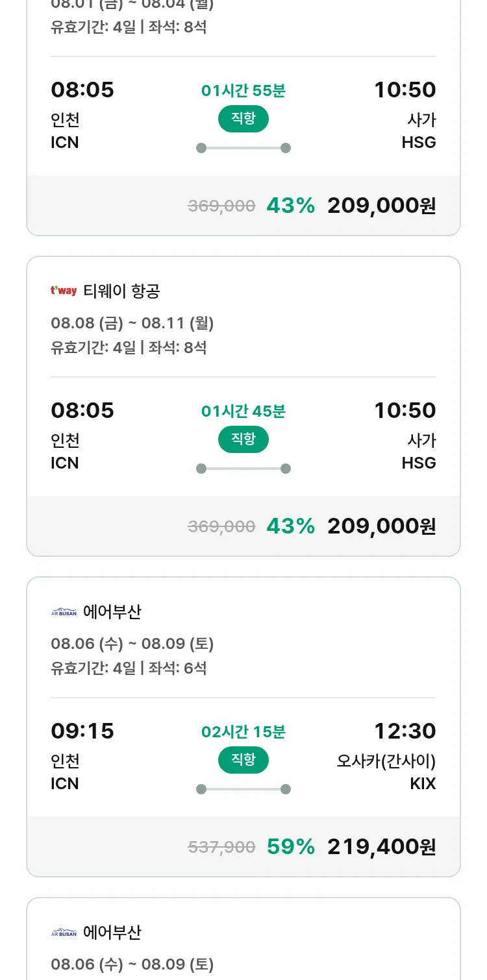Viewport: 487px width, 980px height.
Task: Tap the 직항 badge on Osaka flight
Action: coord(243,760)
